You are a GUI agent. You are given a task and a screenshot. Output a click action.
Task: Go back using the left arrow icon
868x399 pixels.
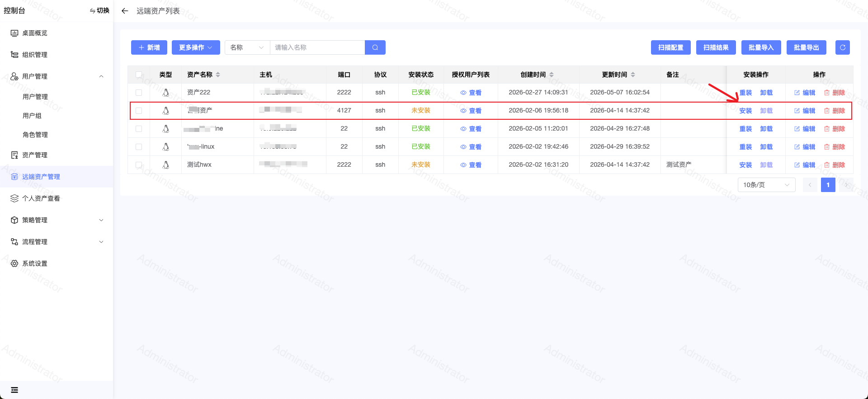click(x=125, y=11)
